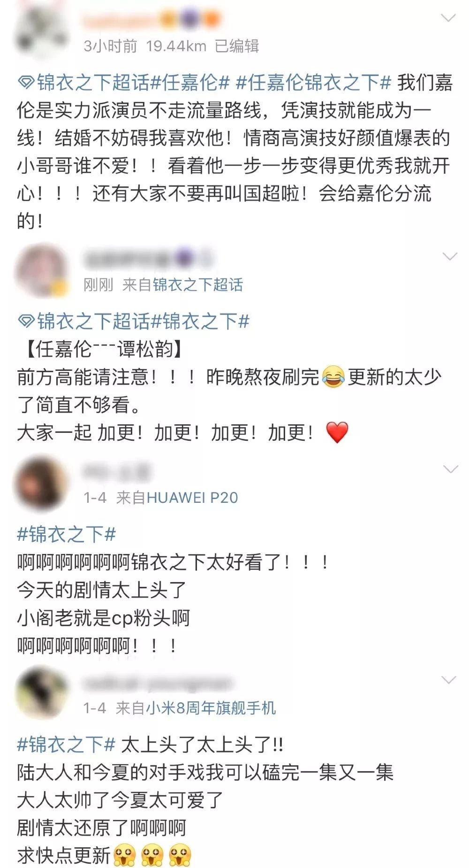This screenshot has height=868, width=469.
Task: Tap the HUAWEI P20 device source link
Action: pyautogui.click(x=192, y=497)
